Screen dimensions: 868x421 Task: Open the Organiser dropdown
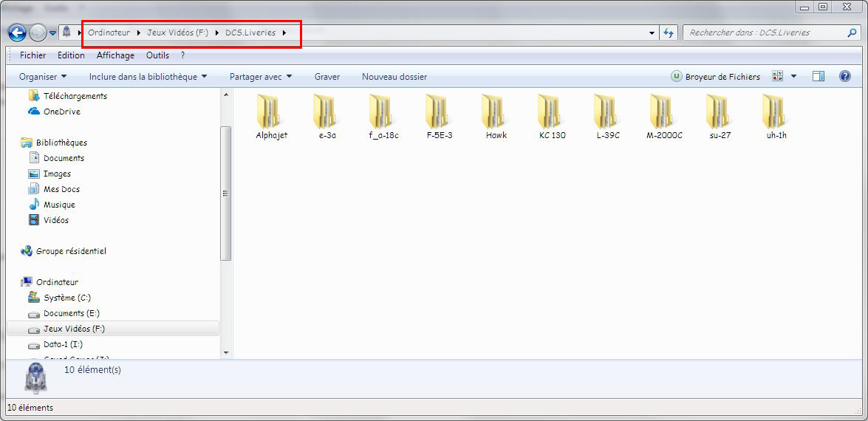click(x=43, y=77)
